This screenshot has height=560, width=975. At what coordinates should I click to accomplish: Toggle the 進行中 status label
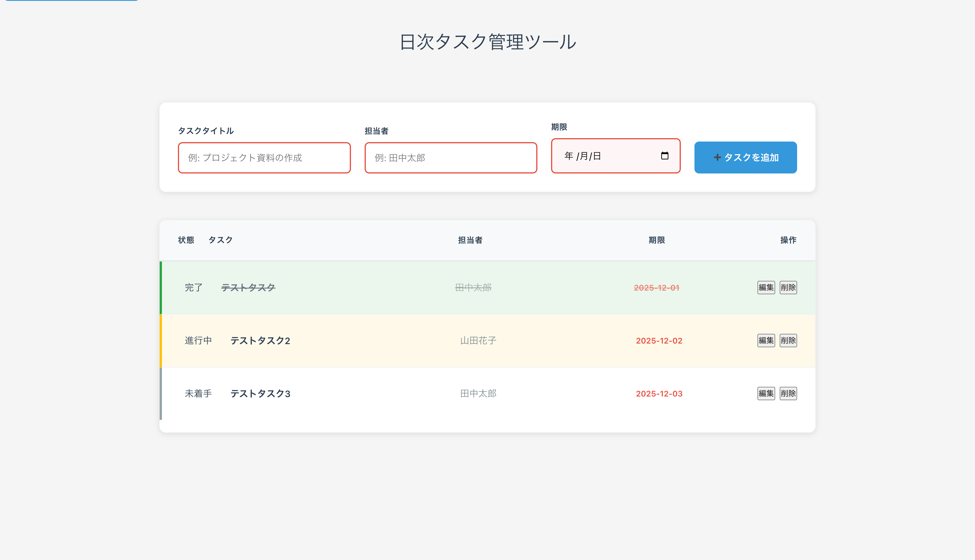pos(198,340)
